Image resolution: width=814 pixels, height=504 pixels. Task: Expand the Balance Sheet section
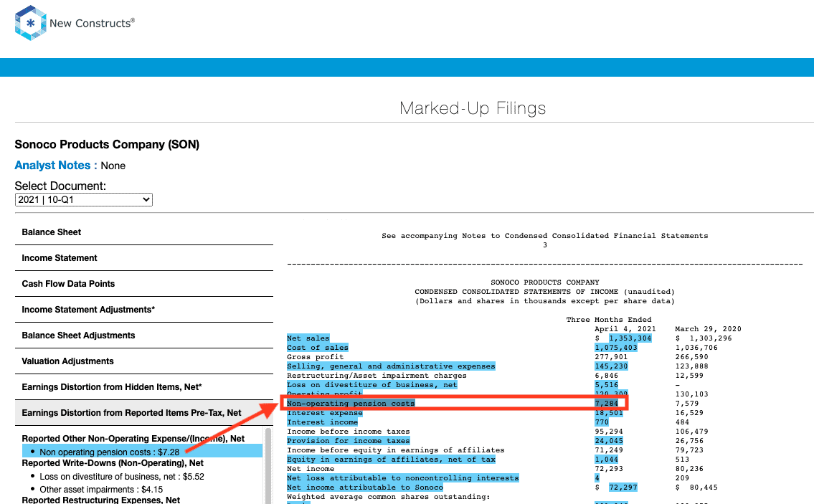point(144,232)
